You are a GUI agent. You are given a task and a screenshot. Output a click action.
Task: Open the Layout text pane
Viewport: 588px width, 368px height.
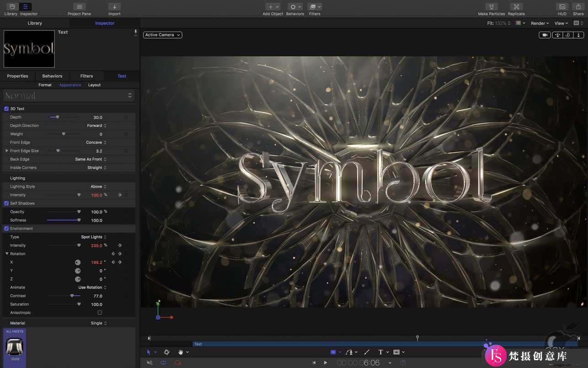94,85
